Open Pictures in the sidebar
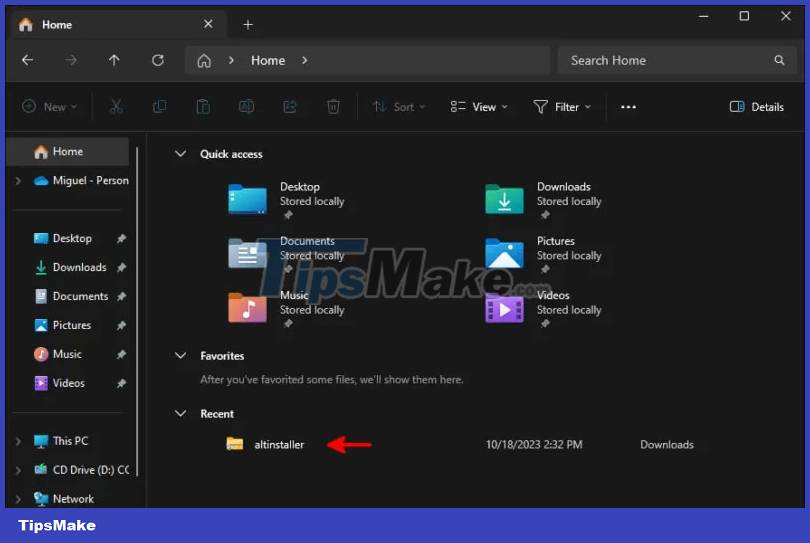 click(x=63, y=325)
